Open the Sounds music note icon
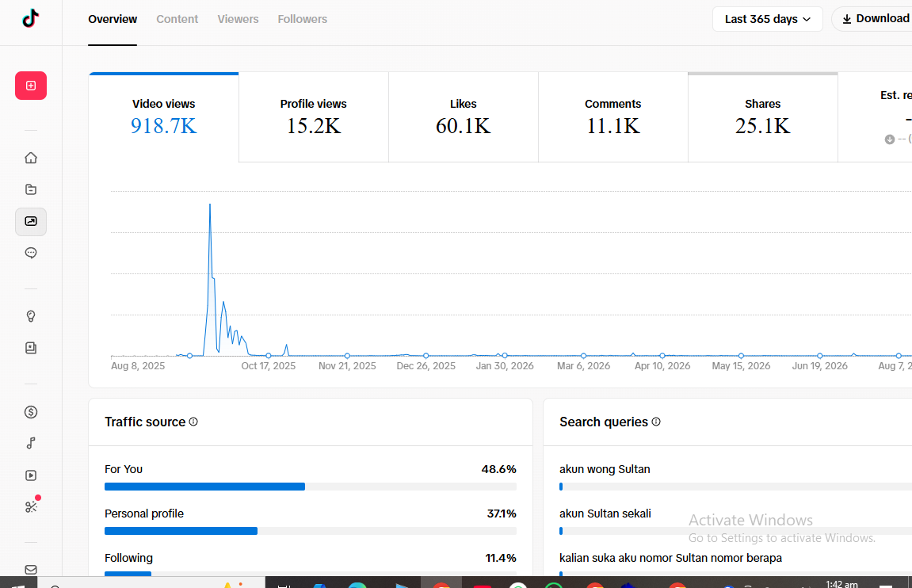Image resolution: width=912 pixels, height=588 pixels. click(x=31, y=443)
